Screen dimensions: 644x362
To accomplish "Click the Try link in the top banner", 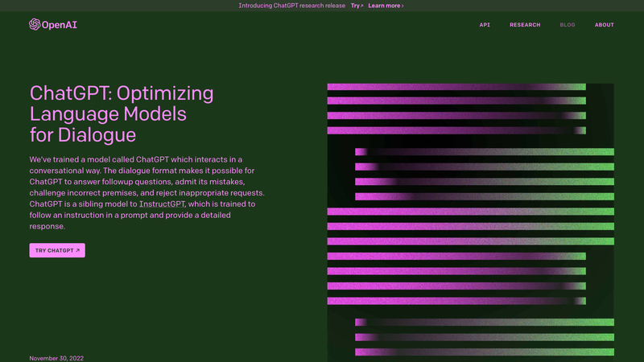I will (x=357, y=6).
